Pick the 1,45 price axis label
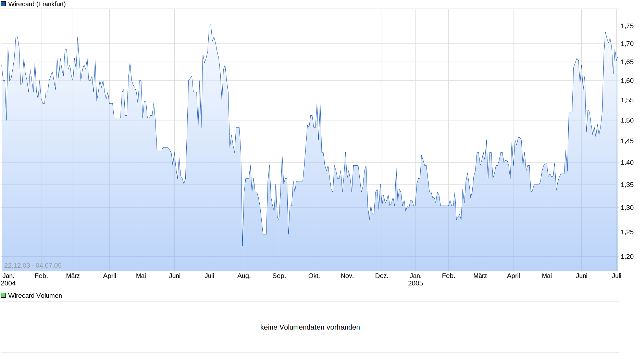This screenshot has height=359, width=644. 627,141
